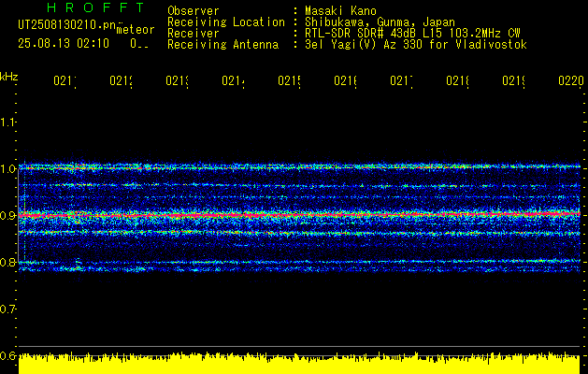The width and height of the screenshot is (588, 374).
Task: Click the 1.0 frequency axis label
Action: 7,169
